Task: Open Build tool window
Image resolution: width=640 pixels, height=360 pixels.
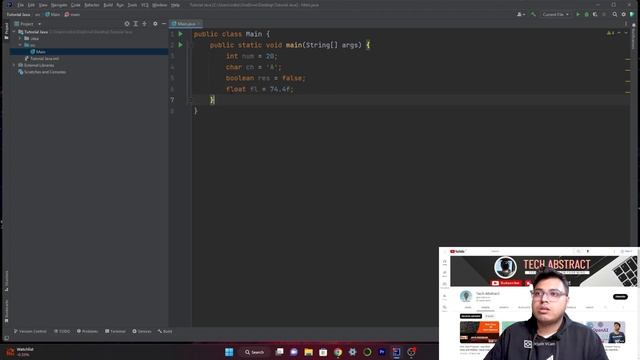Action: pyautogui.click(x=165, y=331)
